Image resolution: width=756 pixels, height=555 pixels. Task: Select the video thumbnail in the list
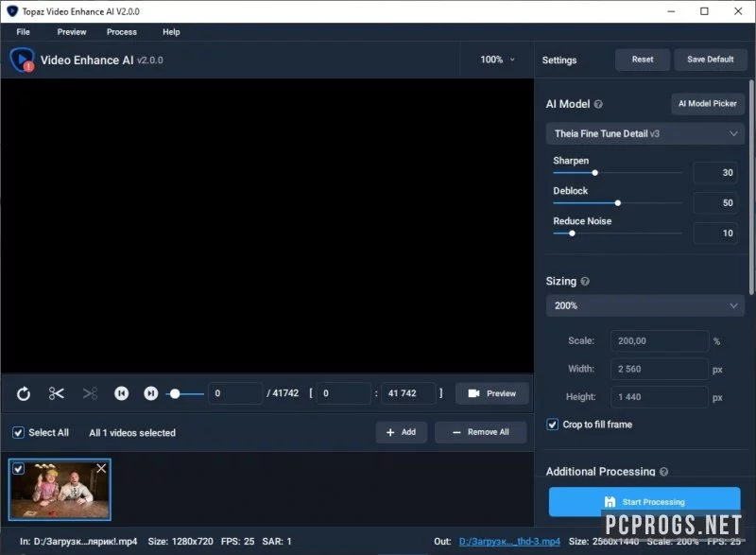click(60, 490)
